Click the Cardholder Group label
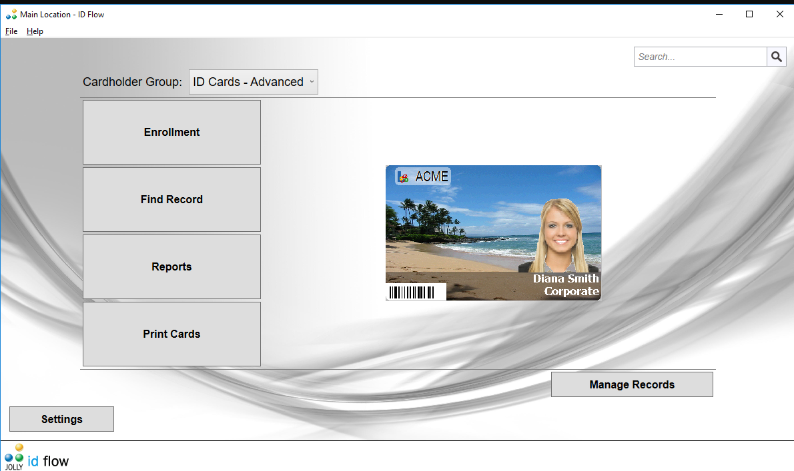Image resolution: width=794 pixels, height=471 pixels. 132,82
